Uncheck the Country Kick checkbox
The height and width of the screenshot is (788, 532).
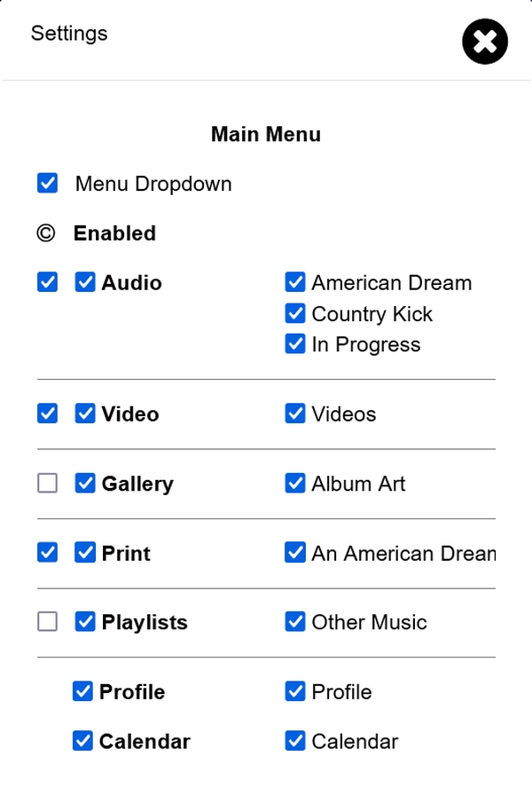coord(295,314)
